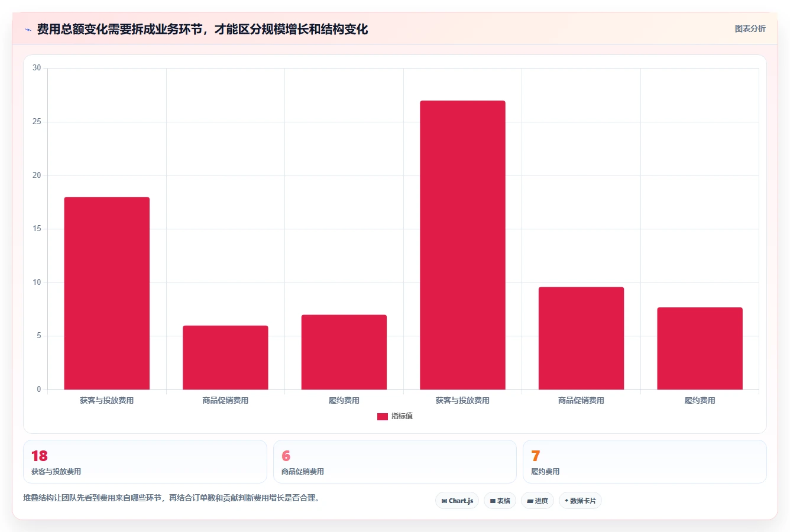This screenshot has height=532, width=790.
Task: Click the footer note starting 堆叠结构让团队
Action: pyautogui.click(x=171, y=498)
